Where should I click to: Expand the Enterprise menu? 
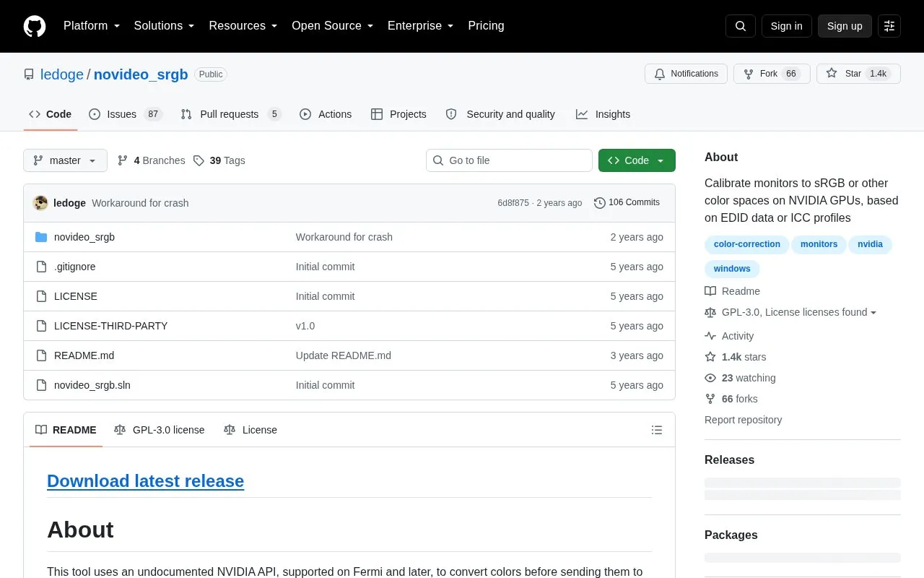coord(420,26)
